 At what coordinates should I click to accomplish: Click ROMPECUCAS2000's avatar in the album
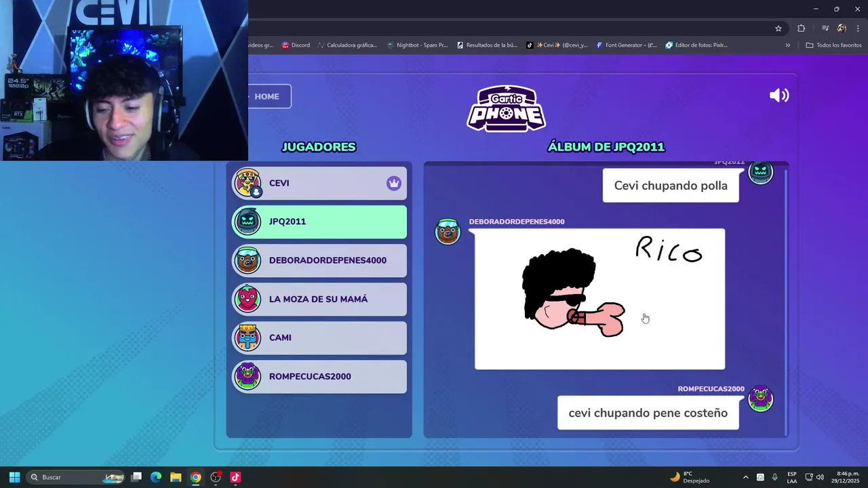click(x=760, y=399)
